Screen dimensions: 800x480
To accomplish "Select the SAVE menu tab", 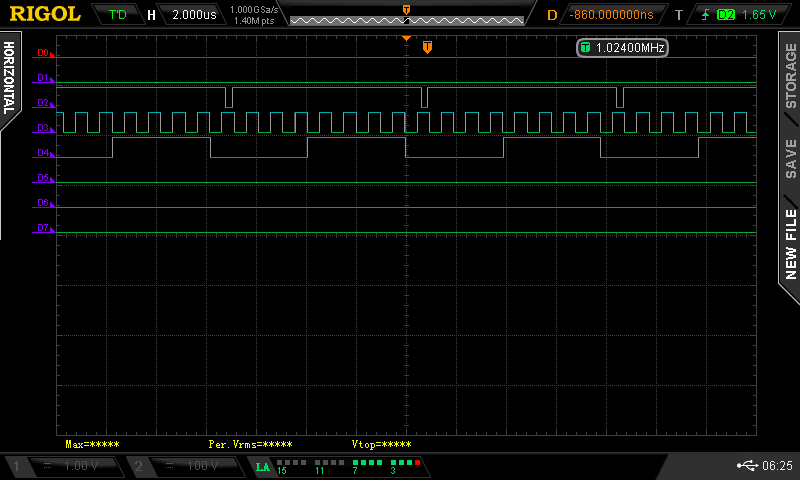I will point(790,159).
